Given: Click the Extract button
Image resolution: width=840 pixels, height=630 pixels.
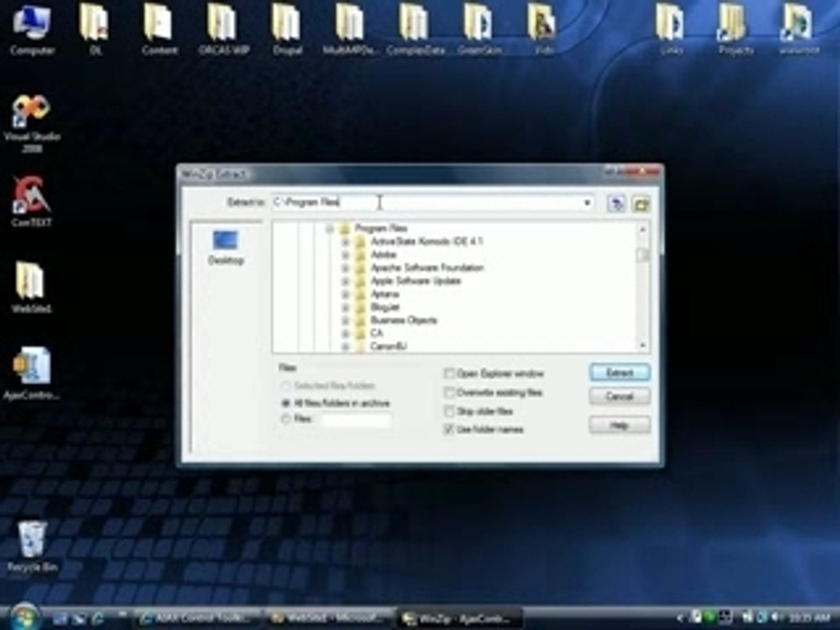Looking at the screenshot, I should point(619,373).
